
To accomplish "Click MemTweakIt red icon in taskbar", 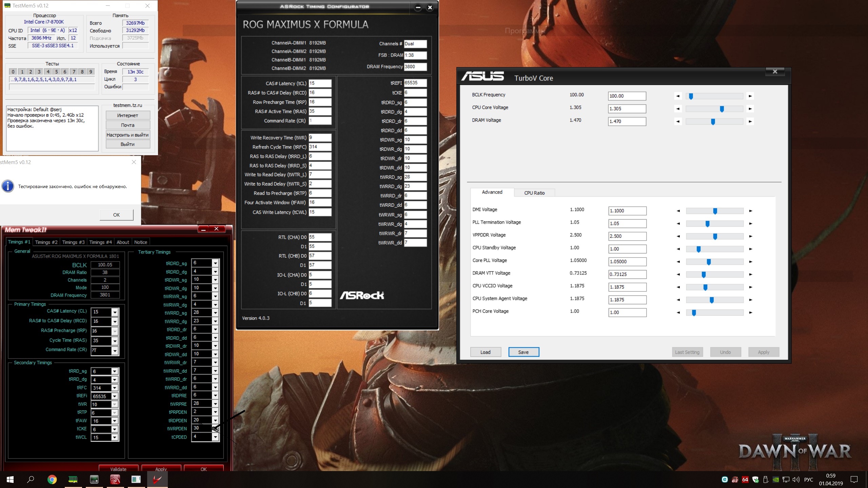I will point(115,479).
